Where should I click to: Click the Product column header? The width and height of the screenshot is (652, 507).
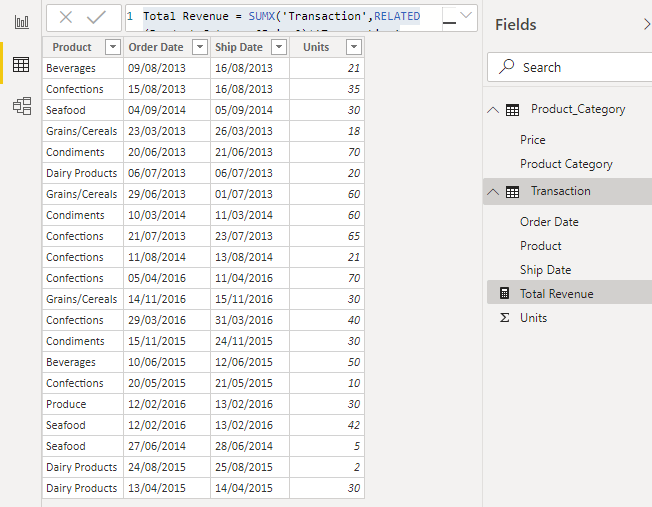tap(72, 47)
